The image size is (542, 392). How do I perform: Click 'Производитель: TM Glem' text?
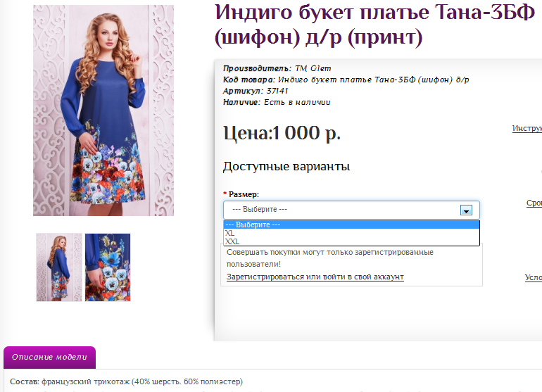(277, 68)
